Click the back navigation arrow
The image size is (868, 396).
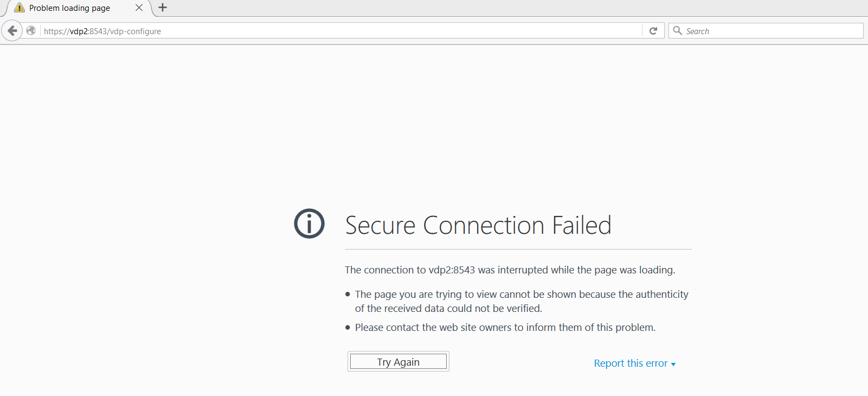coord(12,30)
